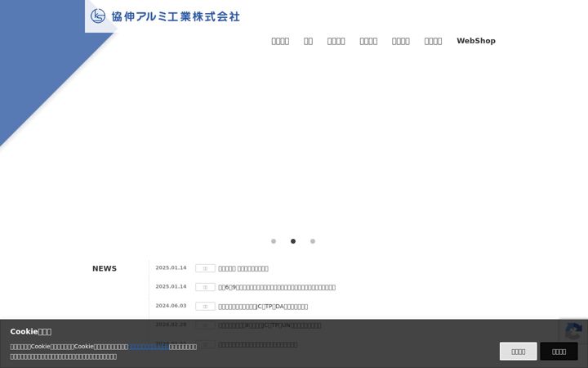Open the news article mentioning JC, TP, DA
Viewport: 588px width, 368px height.
(263, 307)
